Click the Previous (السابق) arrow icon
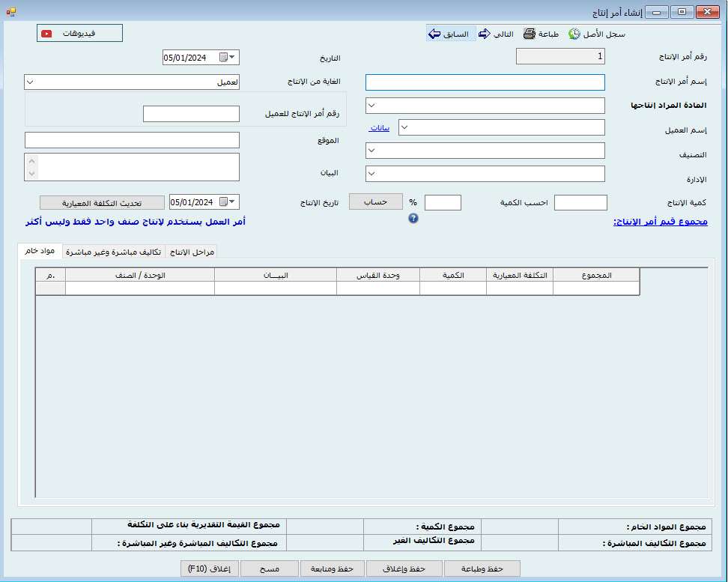Viewport: 728px width, 582px height. tap(434, 34)
